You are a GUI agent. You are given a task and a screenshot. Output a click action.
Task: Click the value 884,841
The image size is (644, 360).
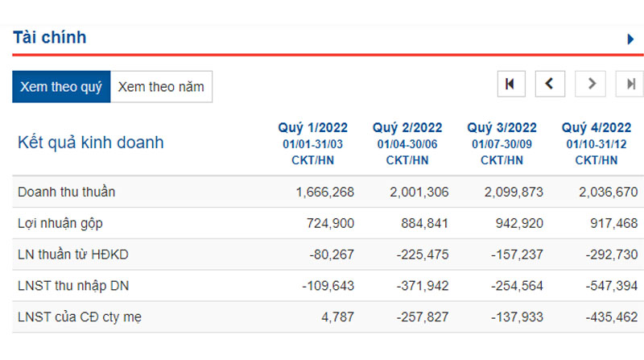click(x=425, y=223)
